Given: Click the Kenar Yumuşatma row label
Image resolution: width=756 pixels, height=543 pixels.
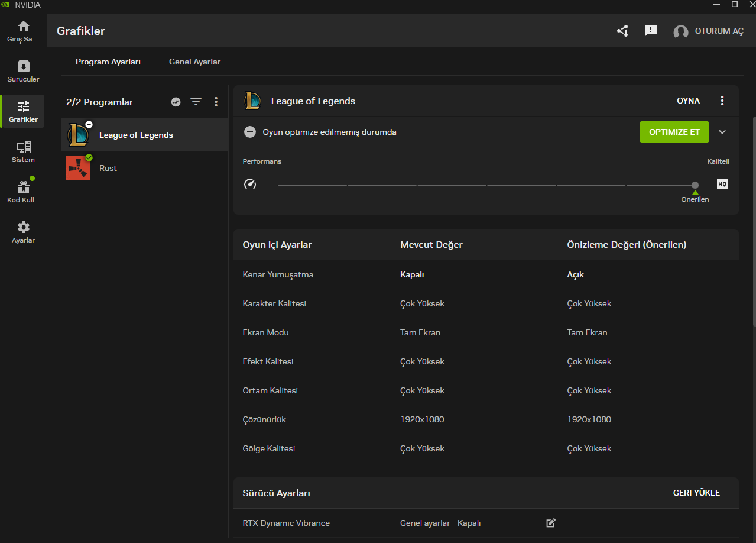Looking at the screenshot, I should tap(278, 274).
